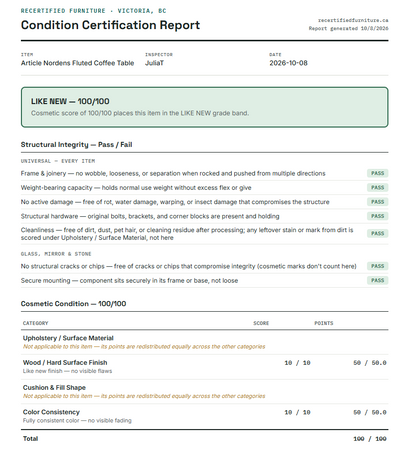Viewport: 416px width, 451px height.
Task: Click the 'Structural hardware' description text
Action: 150,216
